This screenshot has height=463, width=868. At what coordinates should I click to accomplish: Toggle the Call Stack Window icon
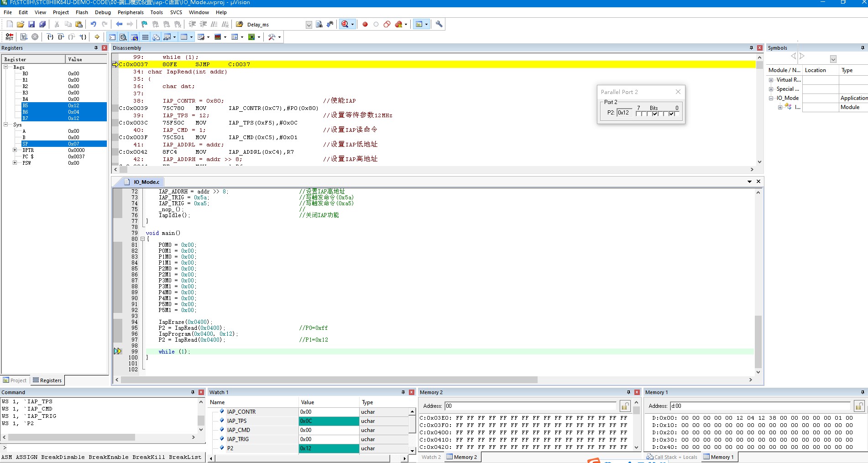pyautogui.click(x=156, y=37)
